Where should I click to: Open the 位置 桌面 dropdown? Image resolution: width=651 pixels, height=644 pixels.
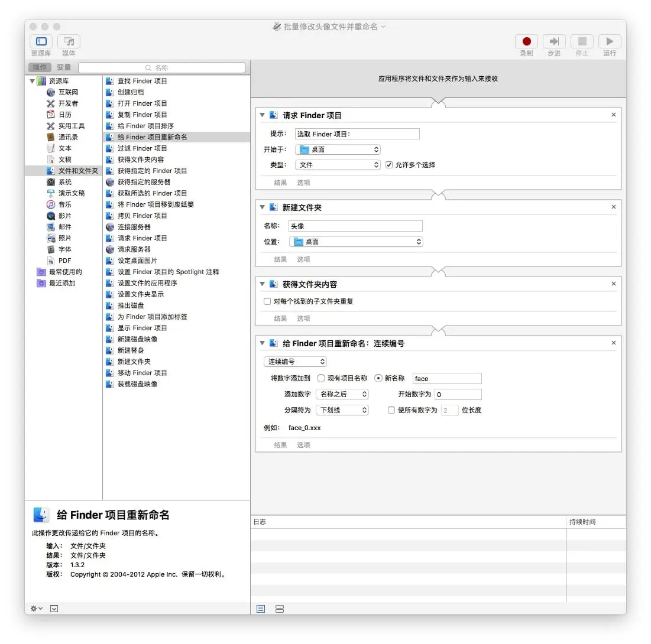click(356, 242)
